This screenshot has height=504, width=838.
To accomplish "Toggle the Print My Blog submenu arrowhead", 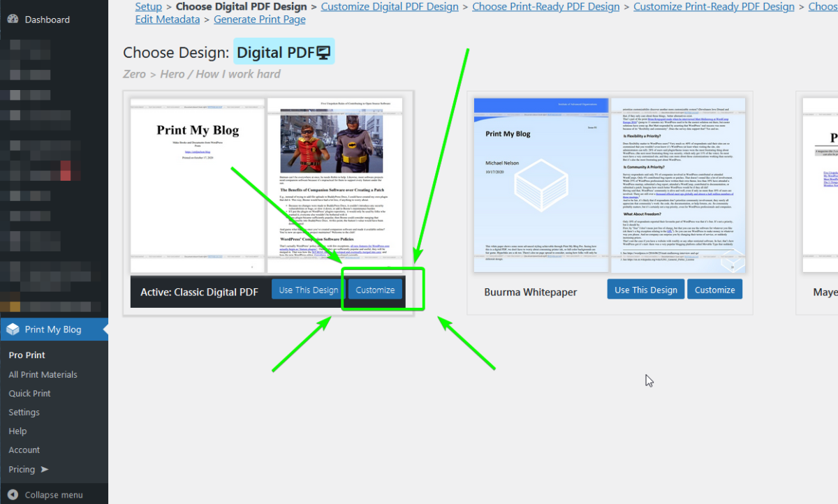I will 103,329.
